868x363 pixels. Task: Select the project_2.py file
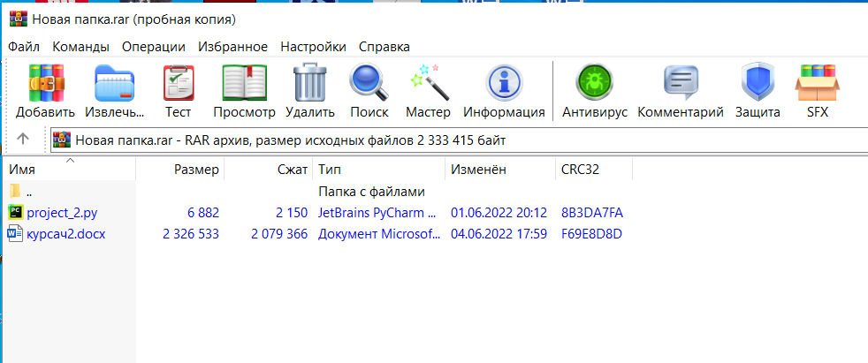tap(64, 212)
